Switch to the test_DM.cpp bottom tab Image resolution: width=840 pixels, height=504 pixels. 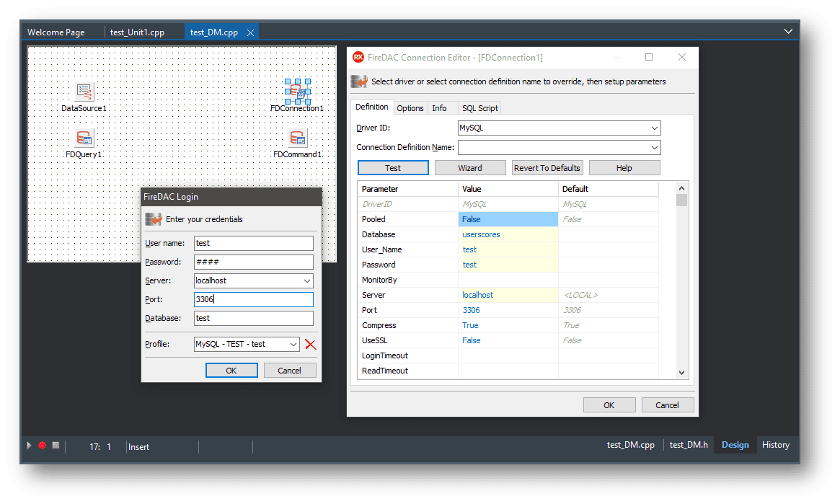click(630, 445)
